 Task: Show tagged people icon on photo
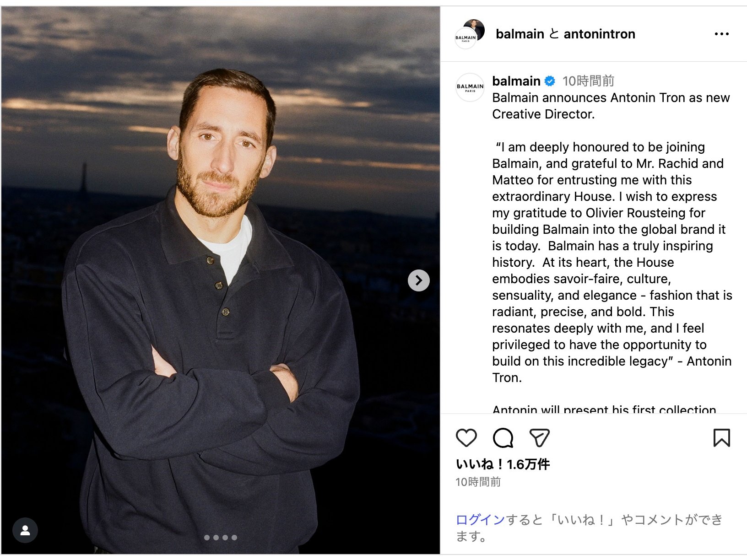coord(25,530)
